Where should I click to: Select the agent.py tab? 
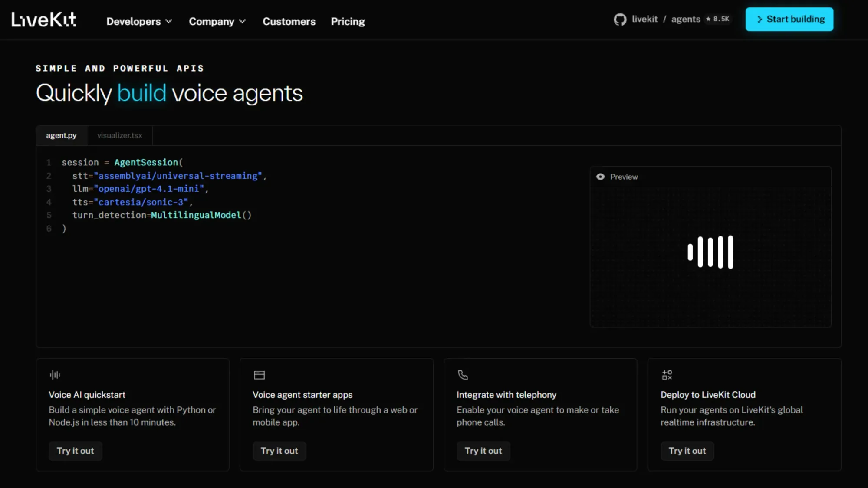(x=61, y=135)
